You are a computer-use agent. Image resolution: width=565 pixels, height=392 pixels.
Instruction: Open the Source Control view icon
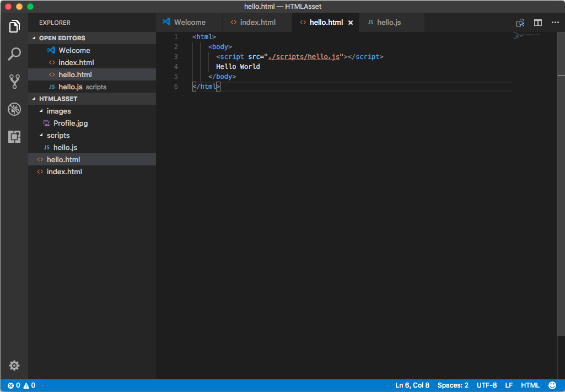(x=14, y=82)
